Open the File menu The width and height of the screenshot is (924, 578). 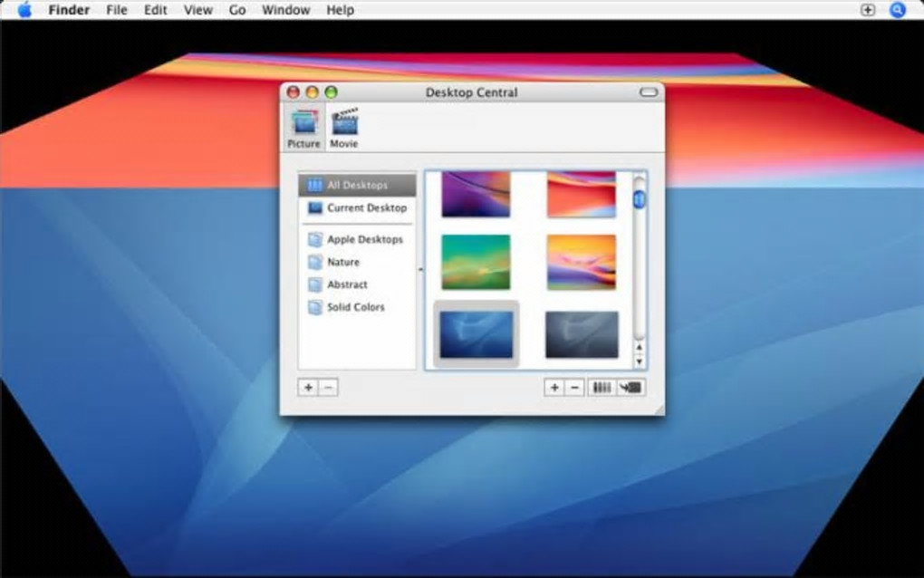click(117, 10)
